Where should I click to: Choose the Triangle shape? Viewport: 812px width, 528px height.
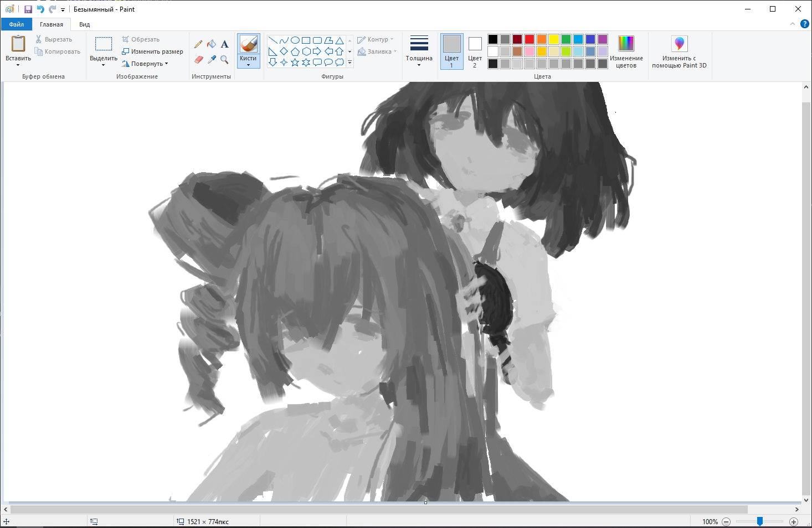point(339,40)
